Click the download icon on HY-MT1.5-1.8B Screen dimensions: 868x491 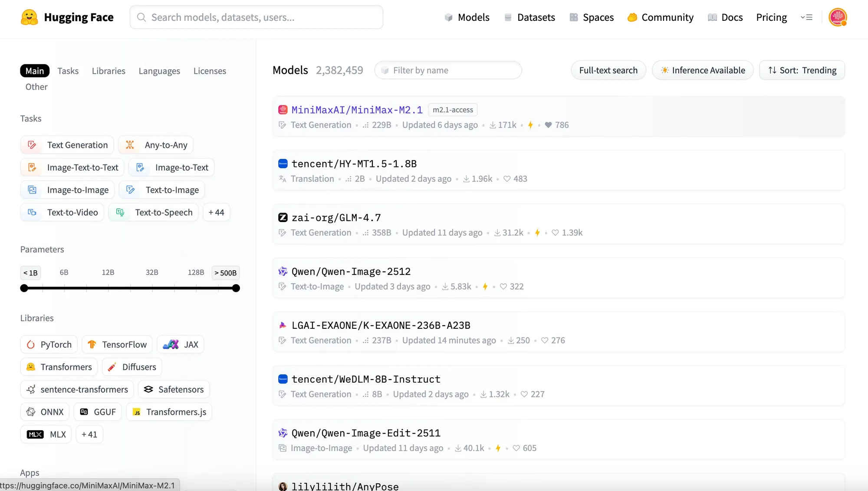(466, 179)
